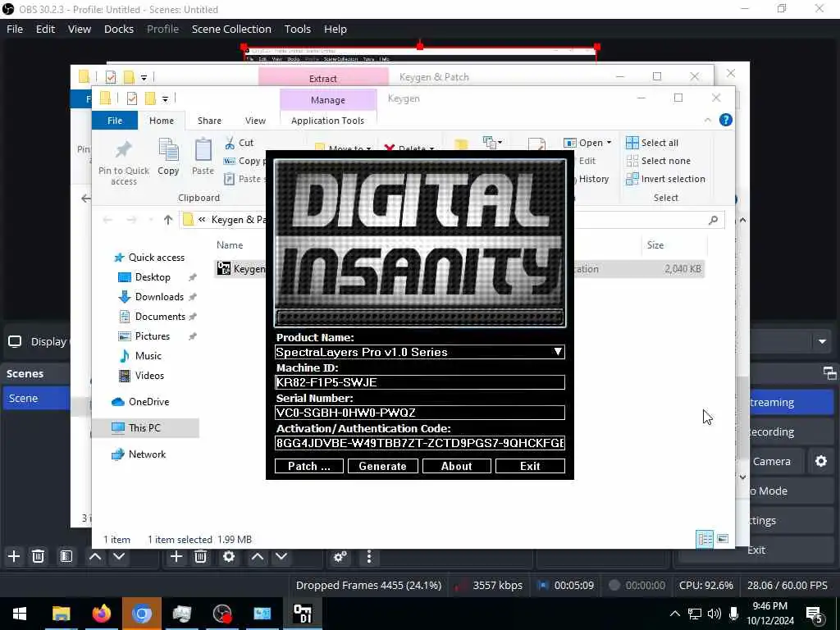Open the OBS Edit menu

click(x=46, y=29)
